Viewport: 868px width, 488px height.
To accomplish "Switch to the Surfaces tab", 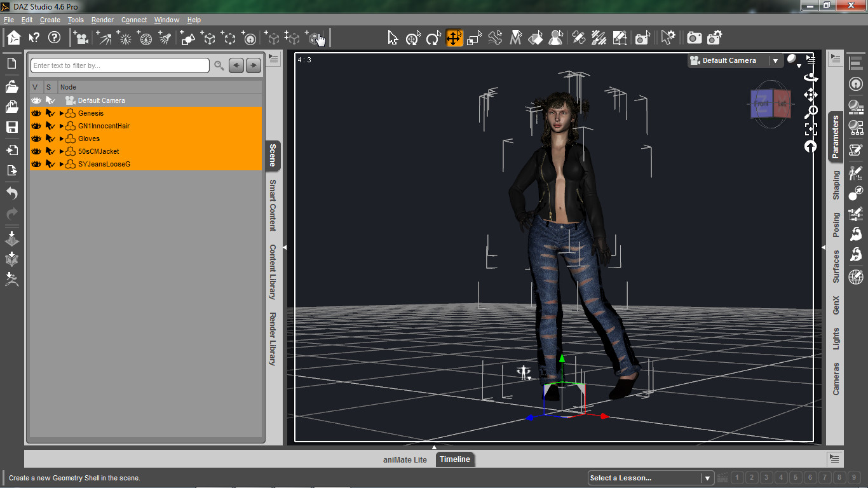I will tap(836, 266).
